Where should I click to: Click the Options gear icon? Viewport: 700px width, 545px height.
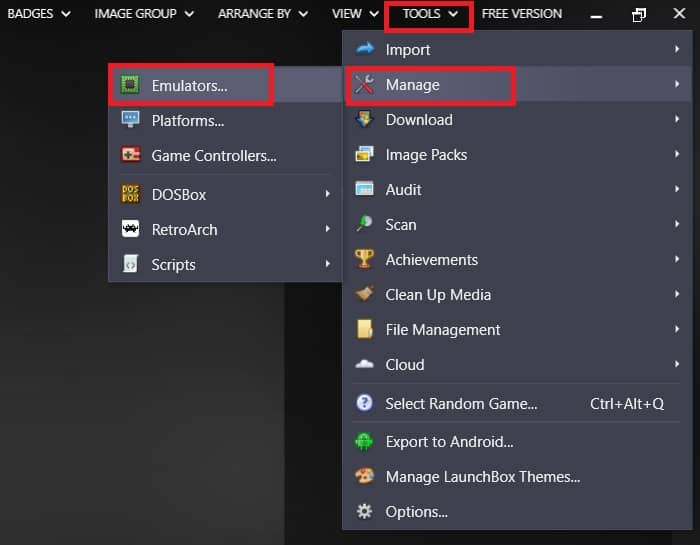point(364,512)
